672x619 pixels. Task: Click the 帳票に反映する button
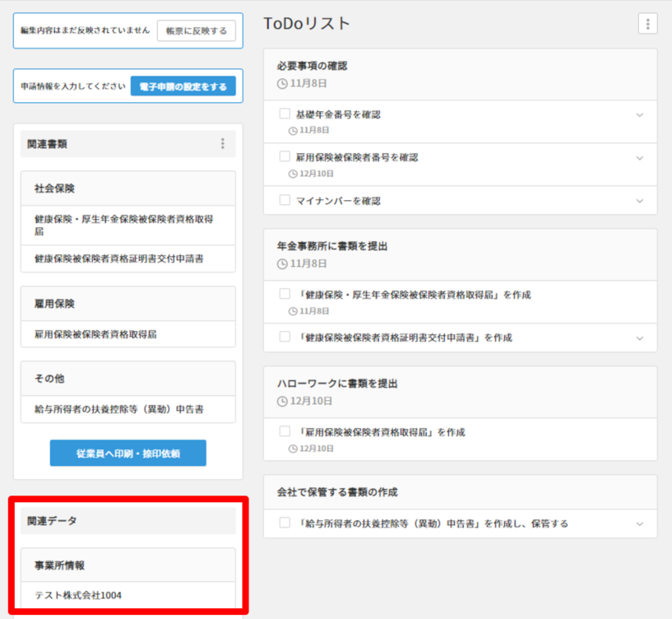196,30
